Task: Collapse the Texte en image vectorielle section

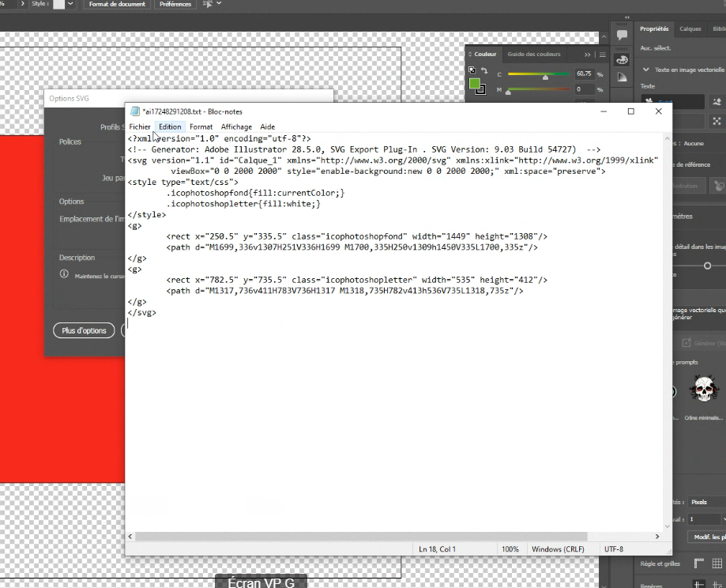Action: click(x=645, y=70)
